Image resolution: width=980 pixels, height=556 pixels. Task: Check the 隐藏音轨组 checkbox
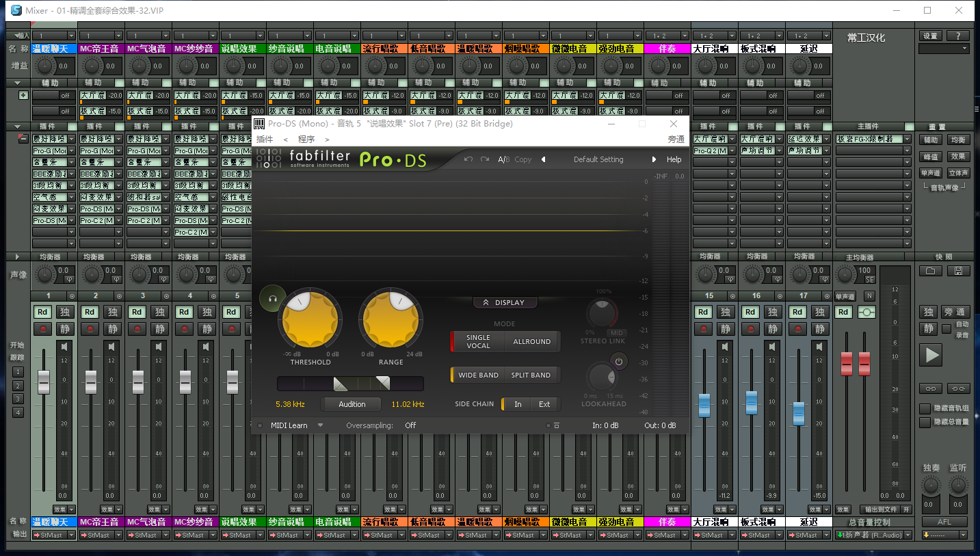[x=925, y=408]
